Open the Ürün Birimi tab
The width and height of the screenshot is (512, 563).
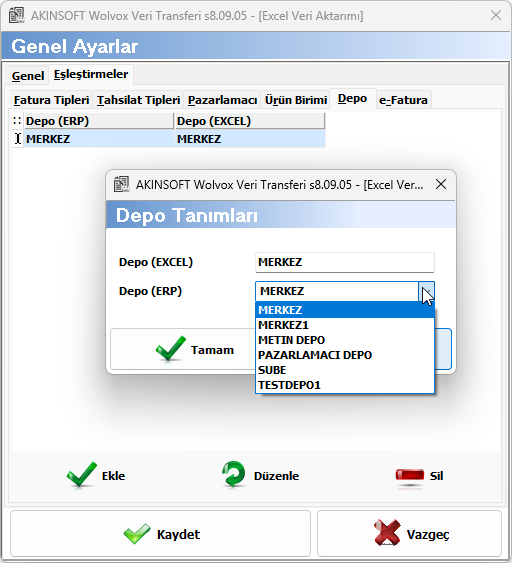click(x=296, y=100)
